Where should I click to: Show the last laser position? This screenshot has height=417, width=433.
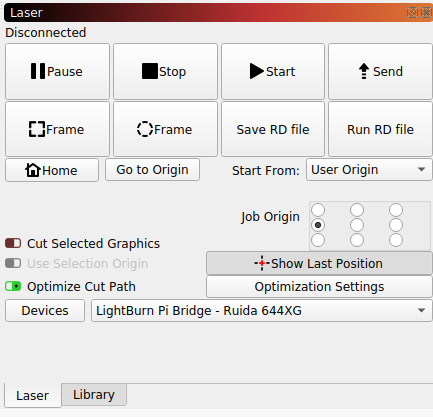point(319,263)
